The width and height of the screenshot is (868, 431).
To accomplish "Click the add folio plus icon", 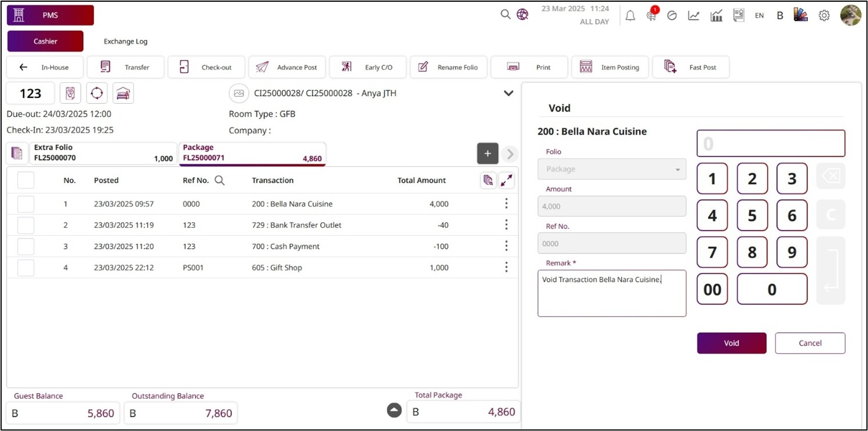I will [x=488, y=154].
